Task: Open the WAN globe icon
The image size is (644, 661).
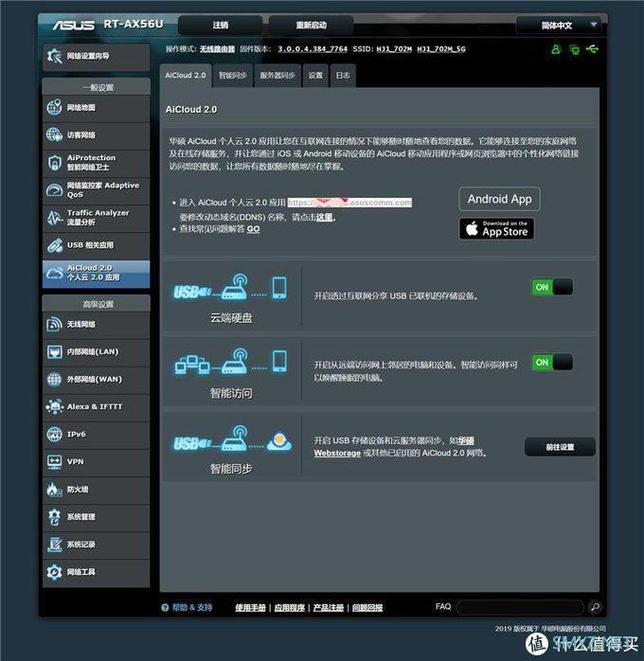Action: click(54, 379)
